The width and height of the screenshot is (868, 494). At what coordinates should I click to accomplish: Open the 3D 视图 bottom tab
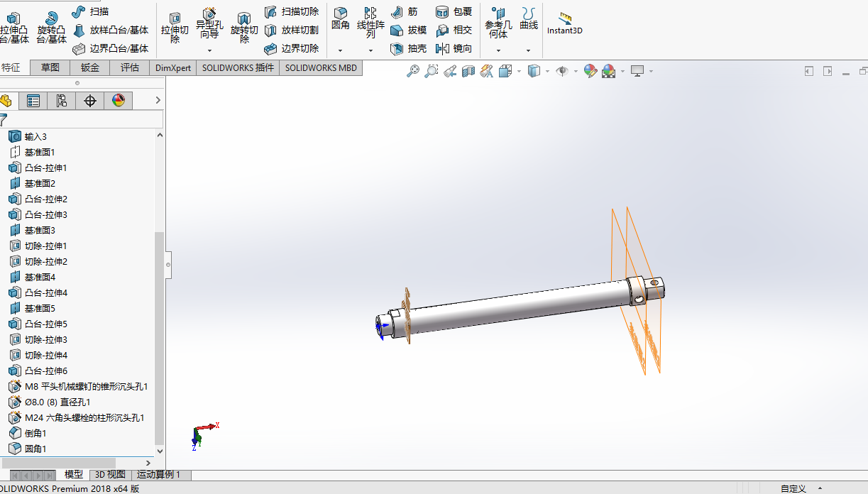pos(110,475)
